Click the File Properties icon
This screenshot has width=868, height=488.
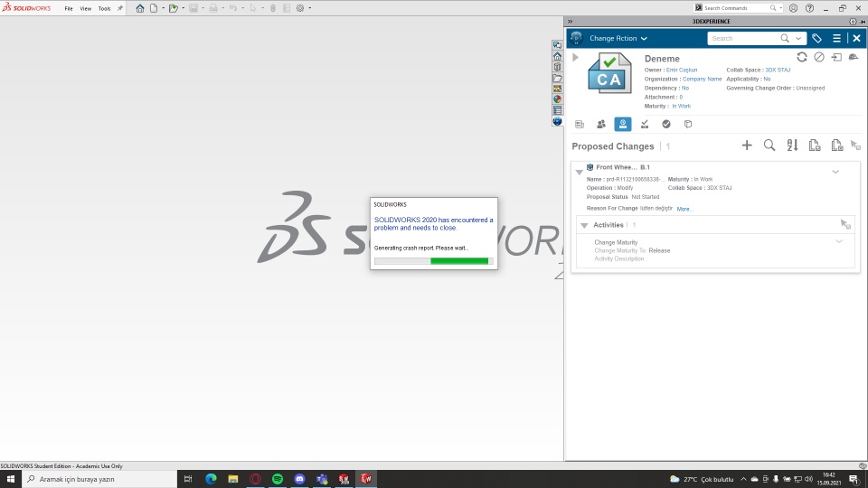[287, 8]
